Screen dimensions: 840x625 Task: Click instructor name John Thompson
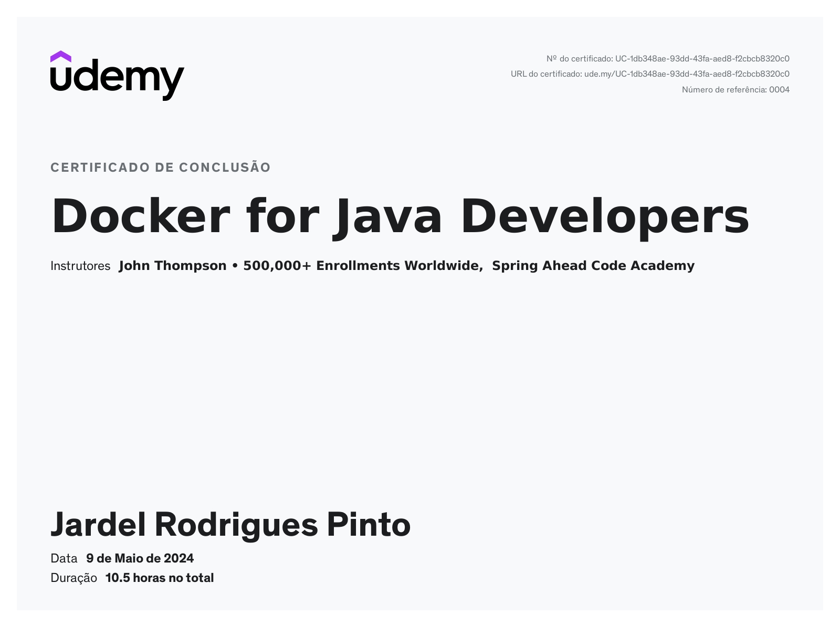coord(172,266)
